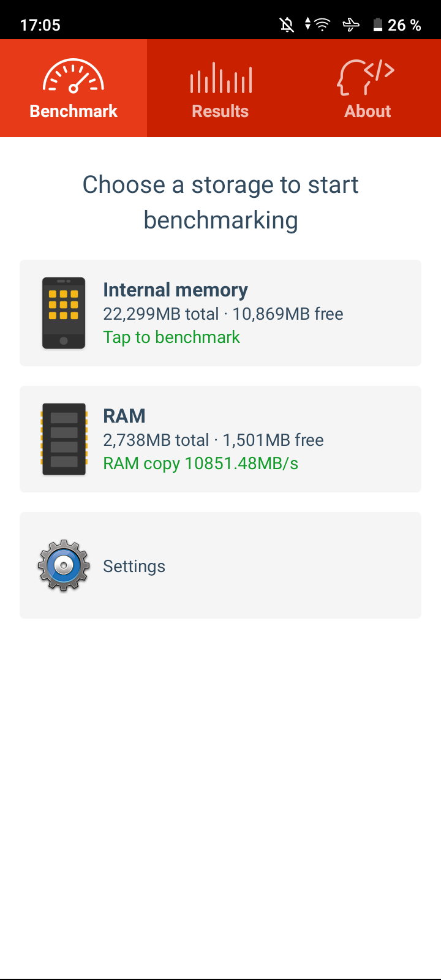
Task: Open the About tab
Action: 367,88
